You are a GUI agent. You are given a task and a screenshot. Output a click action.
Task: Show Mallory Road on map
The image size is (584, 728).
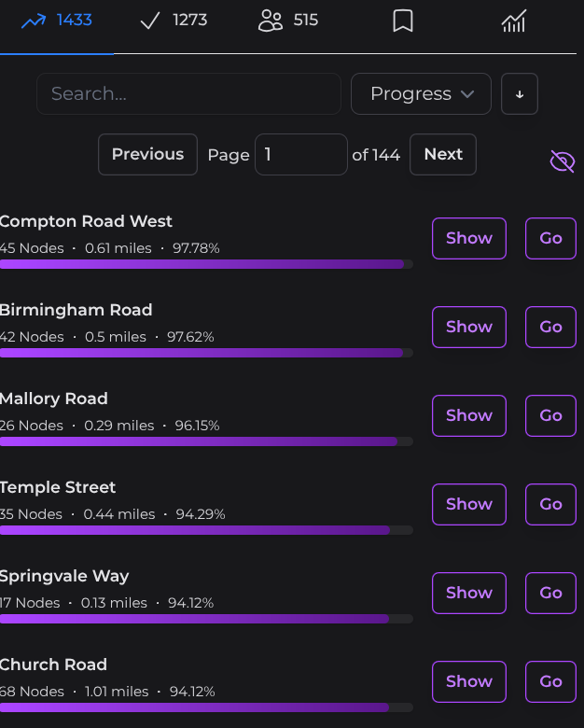point(468,415)
